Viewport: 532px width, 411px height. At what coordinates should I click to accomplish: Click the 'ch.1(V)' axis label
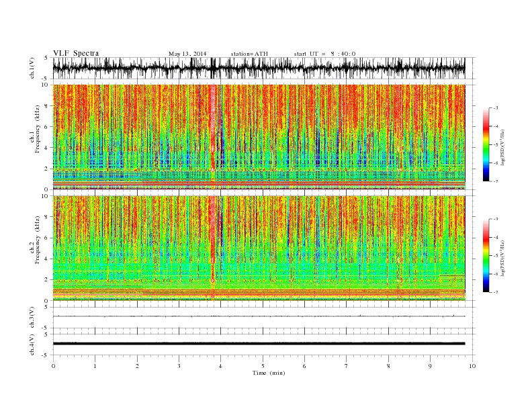click(32, 68)
